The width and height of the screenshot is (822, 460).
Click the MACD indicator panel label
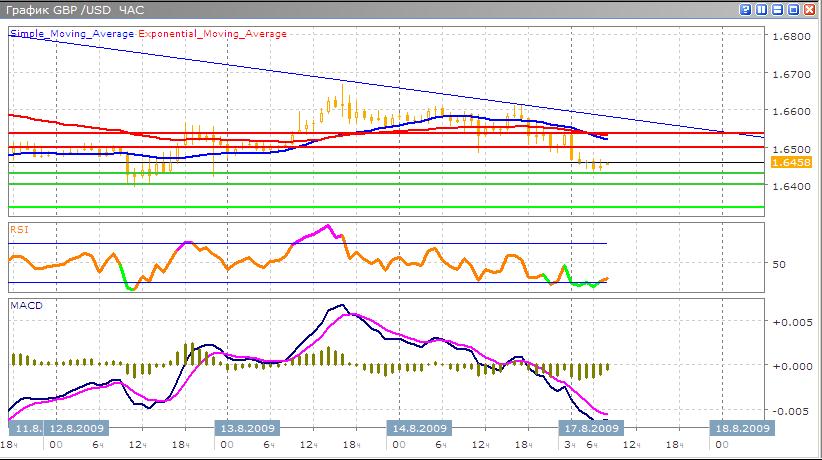[x=24, y=304]
